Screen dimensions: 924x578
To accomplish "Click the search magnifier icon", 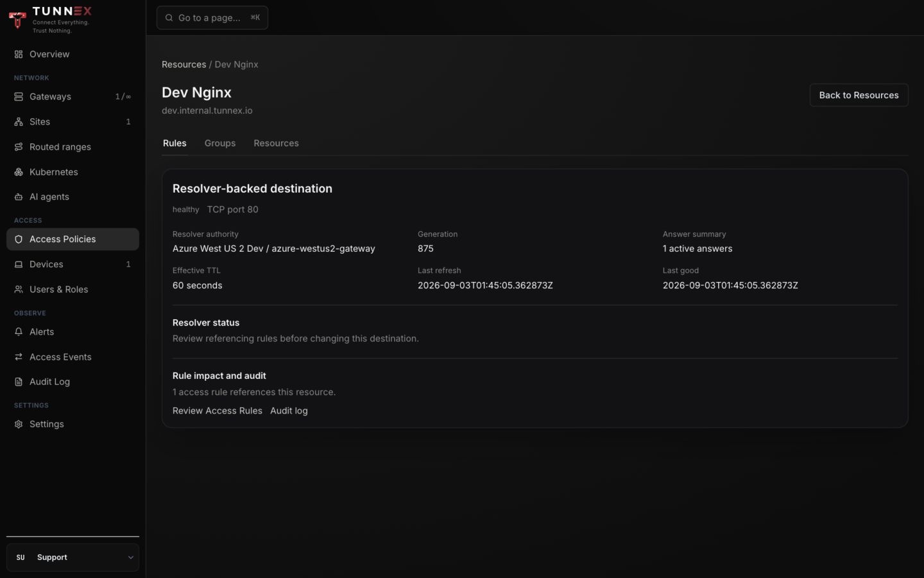I will [169, 18].
